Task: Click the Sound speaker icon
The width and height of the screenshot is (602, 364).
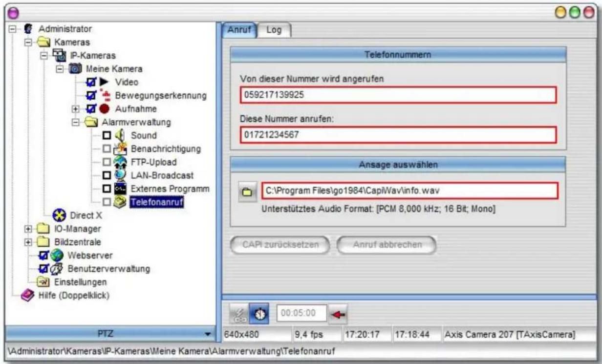Action: [121, 135]
